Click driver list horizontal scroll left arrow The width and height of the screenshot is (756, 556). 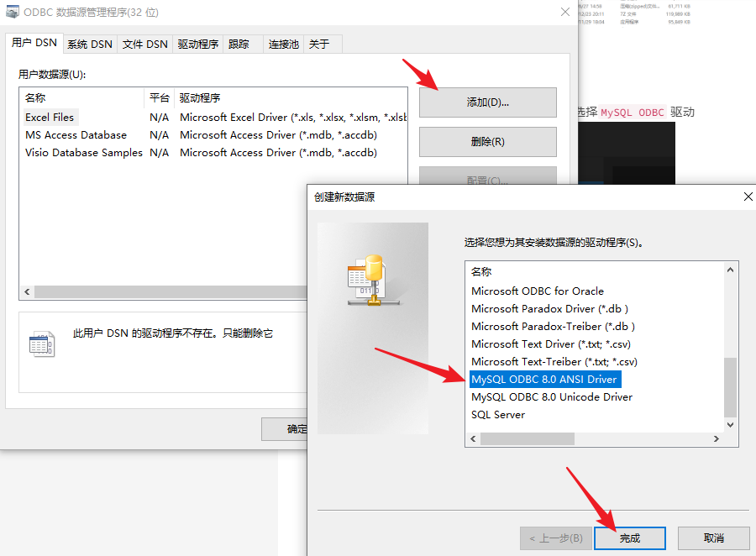[473, 438]
